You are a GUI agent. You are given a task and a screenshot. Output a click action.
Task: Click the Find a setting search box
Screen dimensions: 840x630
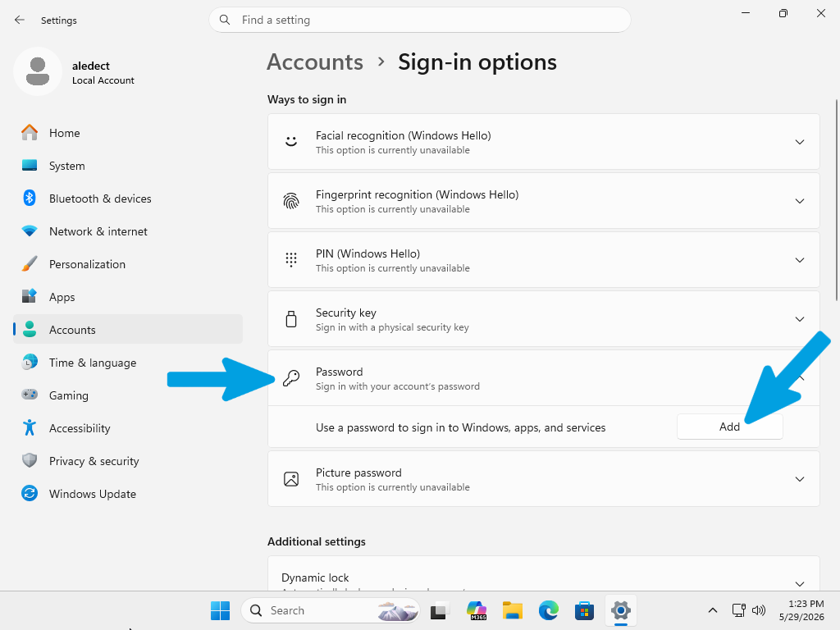click(x=419, y=20)
